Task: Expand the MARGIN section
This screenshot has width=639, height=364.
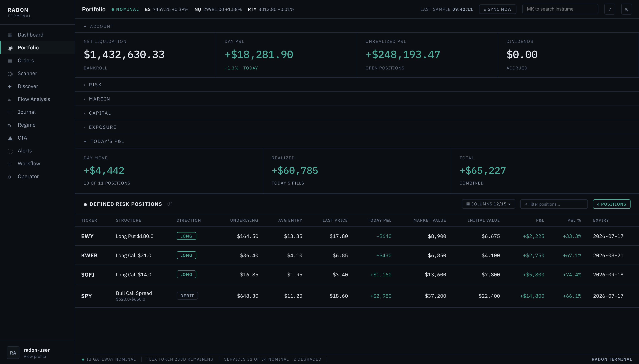Action: pyautogui.click(x=97, y=99)
